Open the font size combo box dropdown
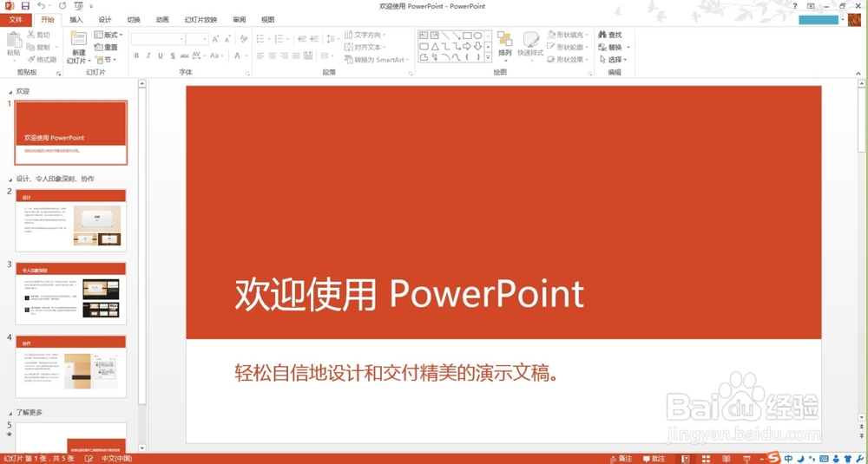Screen dimensions: 868x464 pos(206,39)
